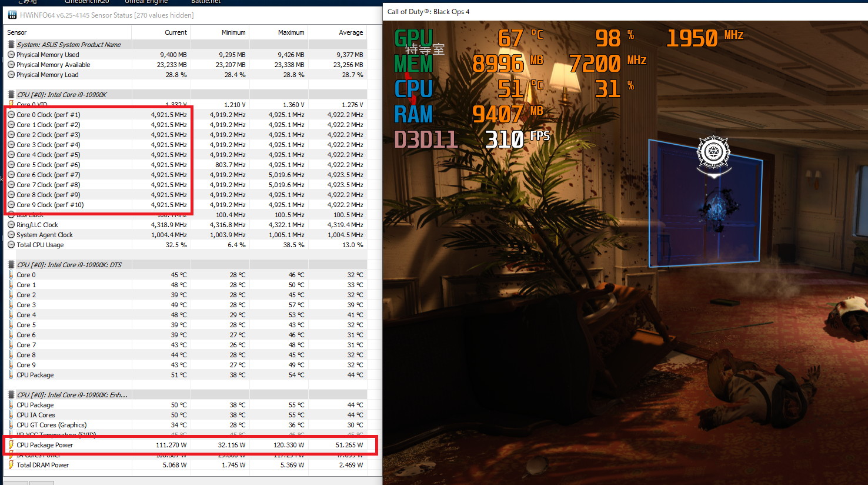
Task: Click the blue holographic objective marker in game
Action: click(x=705, y=202)
